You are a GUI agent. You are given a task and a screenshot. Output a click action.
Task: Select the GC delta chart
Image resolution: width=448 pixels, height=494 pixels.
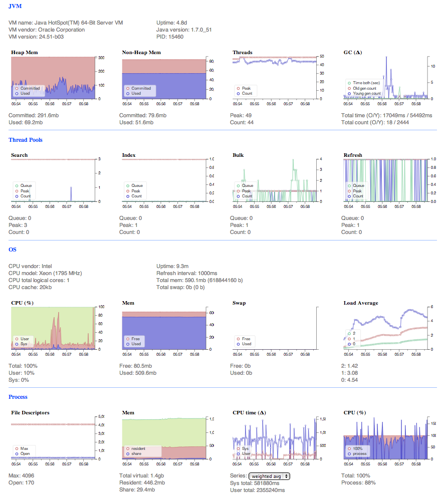386,78
